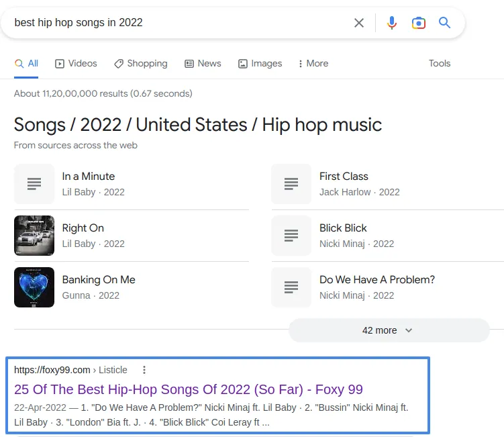Click Jack Harlow · 2022 artist text

(x=359, y=192)
